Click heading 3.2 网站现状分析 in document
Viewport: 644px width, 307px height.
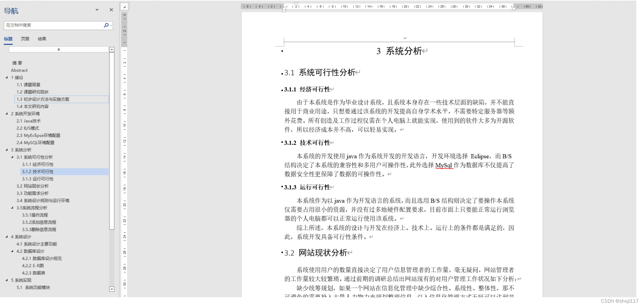click(316, 253)
